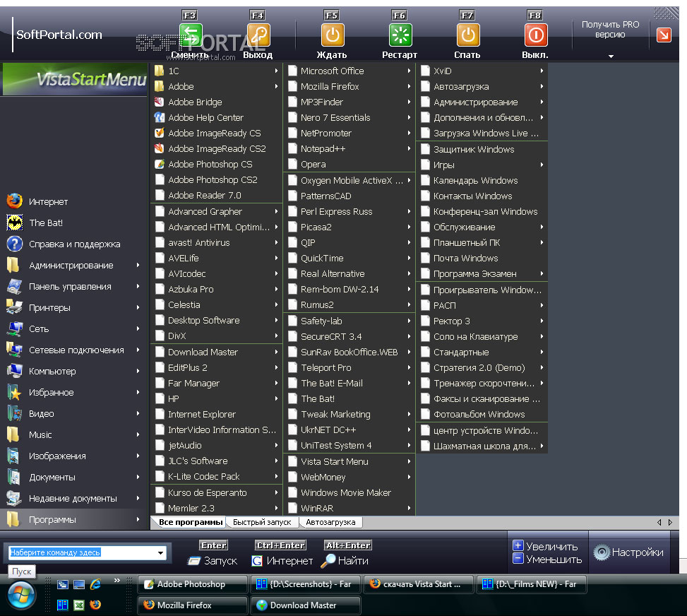The width and height of the screenshot is (687, 616).
Task: Click the red Выкл. shutdown icon
Action: (x=535, y=35)
